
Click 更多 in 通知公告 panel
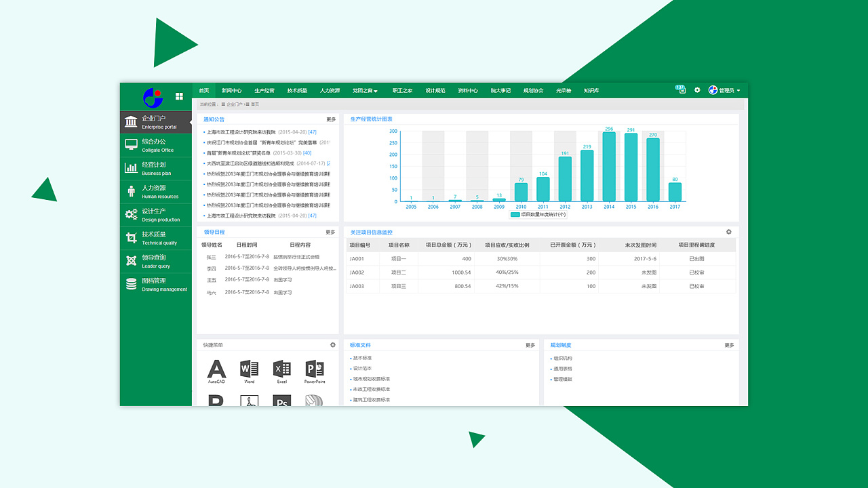331,119
